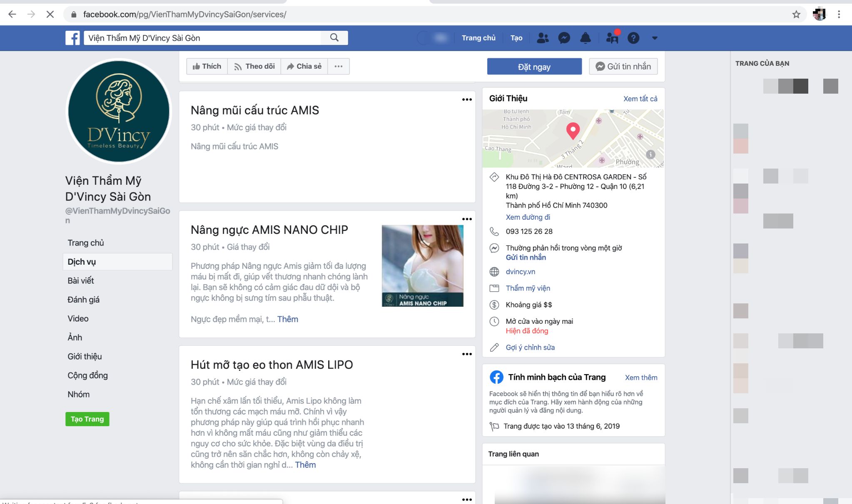Go to Trang chủ in page sidebar
The image size is (852, 504).
click(x=86, y=243)
